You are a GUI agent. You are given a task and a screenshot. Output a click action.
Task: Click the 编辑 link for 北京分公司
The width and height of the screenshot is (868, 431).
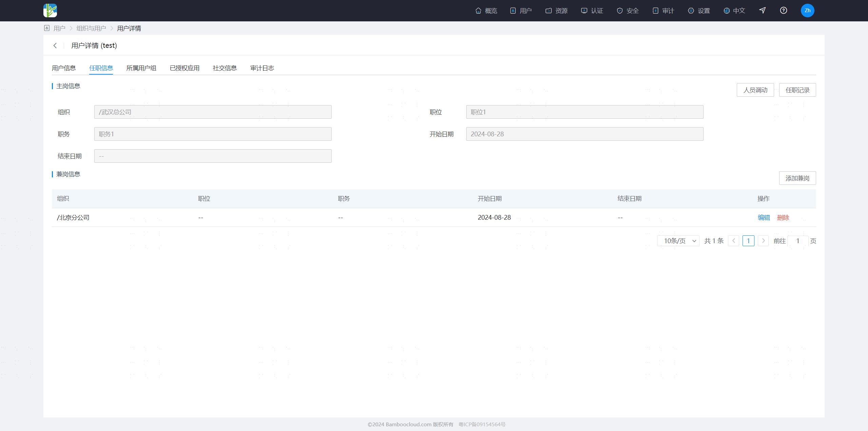764,218
